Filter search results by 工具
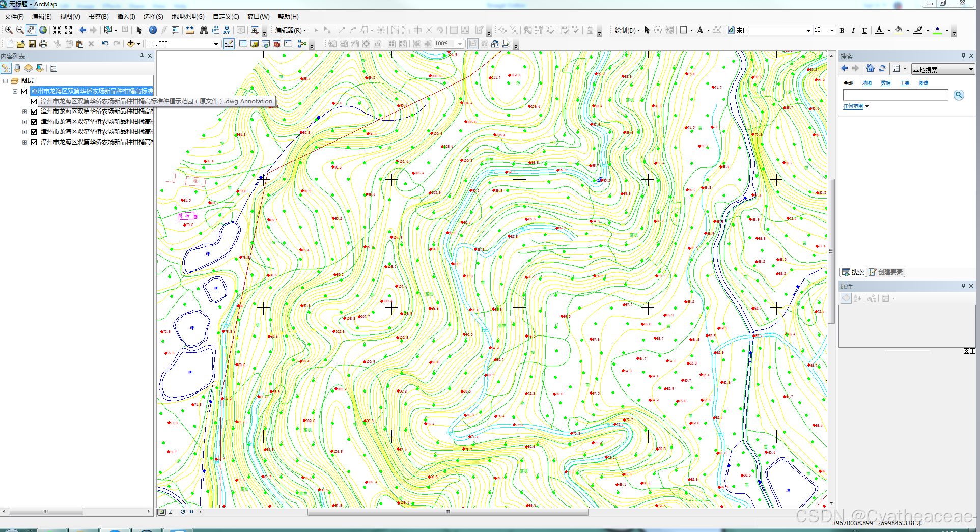 [x=905, y=83]
